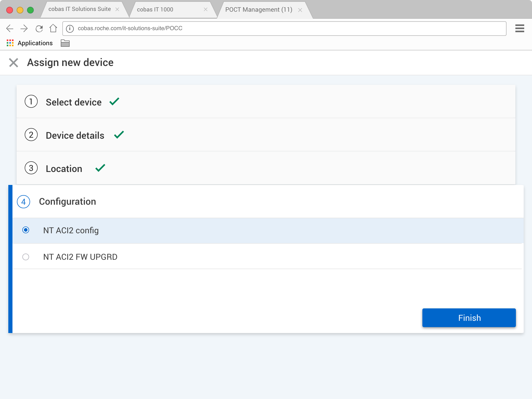Screen dimensions: 532x399
Task: Click the Configuration step header
Action: click(x=68, y=202)
